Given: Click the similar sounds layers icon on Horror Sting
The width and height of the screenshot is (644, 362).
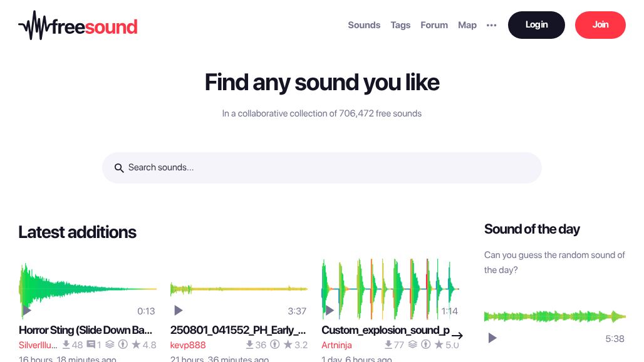Looking at the screenshot, I should pyautogui.click(x=110, y=344).
